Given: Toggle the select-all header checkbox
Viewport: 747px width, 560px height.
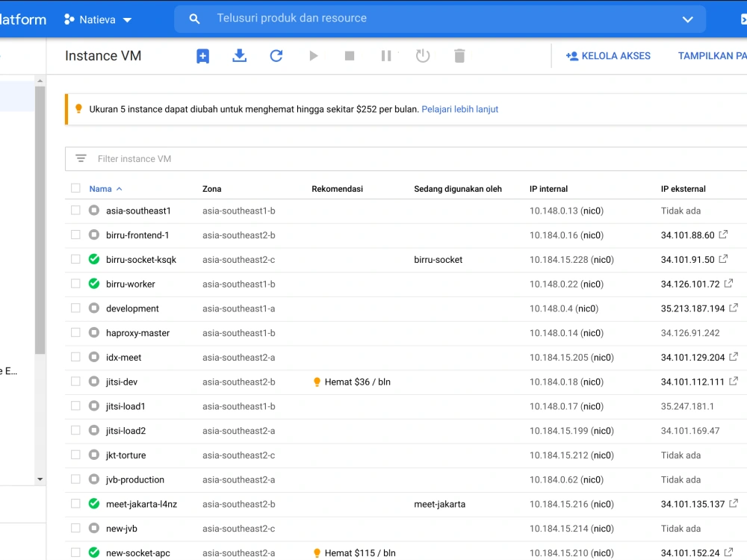Looking at the screenshot, I should point(75,188).
